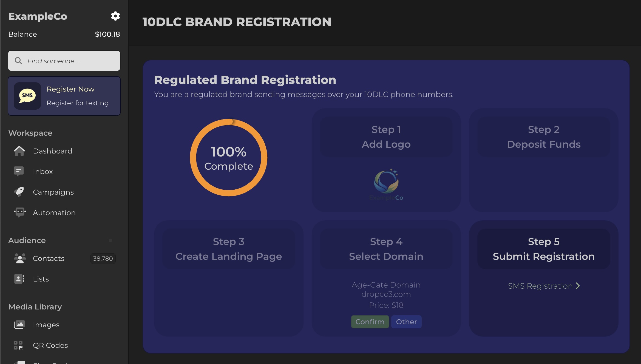Screen dimensions: 641x364
Task: Click the Contacts people icon
Action: click(20, 258)
